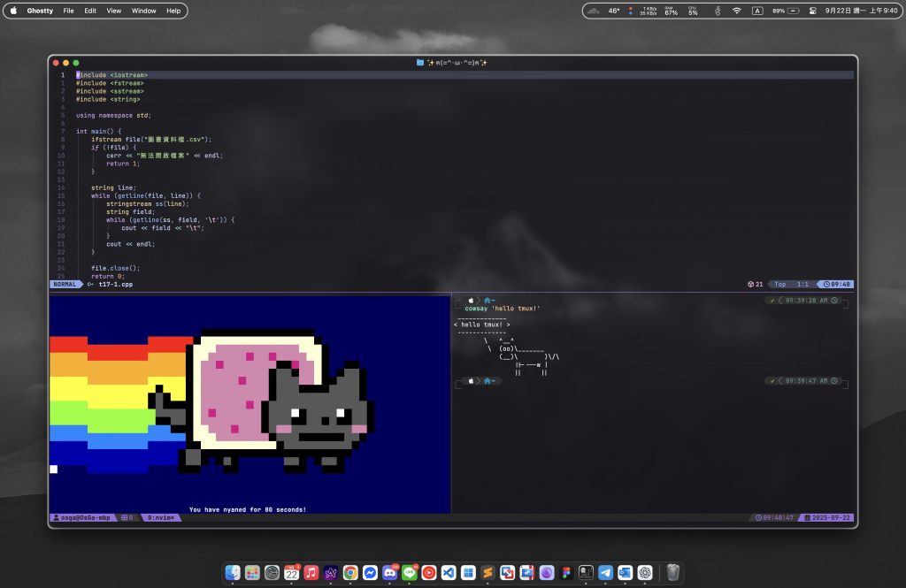906x588 pixels.
Task: Click the 'string line;' code line
Action: tap(114, 187)
